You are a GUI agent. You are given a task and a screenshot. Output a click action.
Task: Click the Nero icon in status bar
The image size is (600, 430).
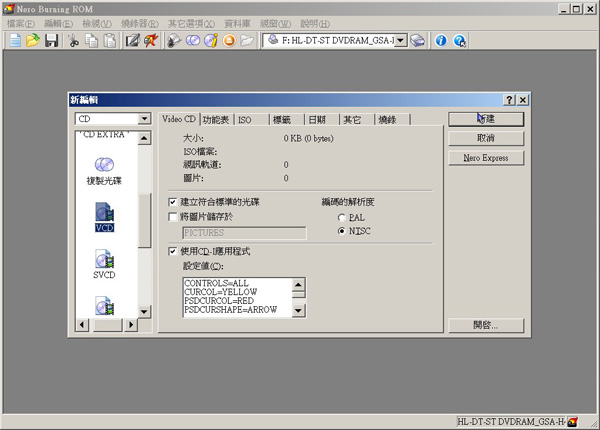572,422
